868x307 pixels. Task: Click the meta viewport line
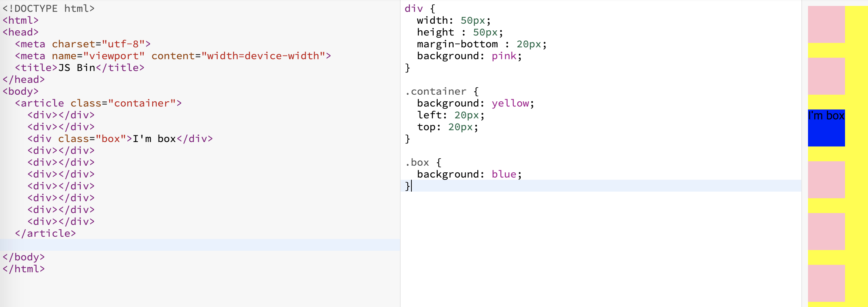click(173, 56)
